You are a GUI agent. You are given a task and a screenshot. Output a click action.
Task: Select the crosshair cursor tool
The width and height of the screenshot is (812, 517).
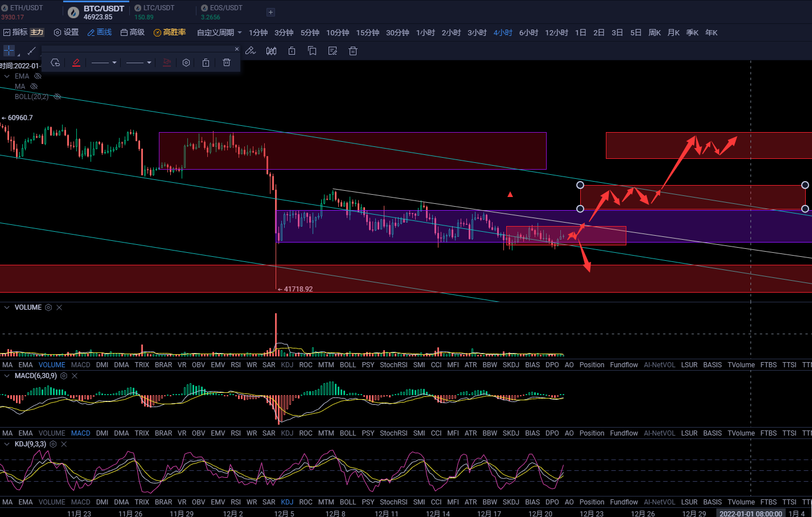pos(9,51)
